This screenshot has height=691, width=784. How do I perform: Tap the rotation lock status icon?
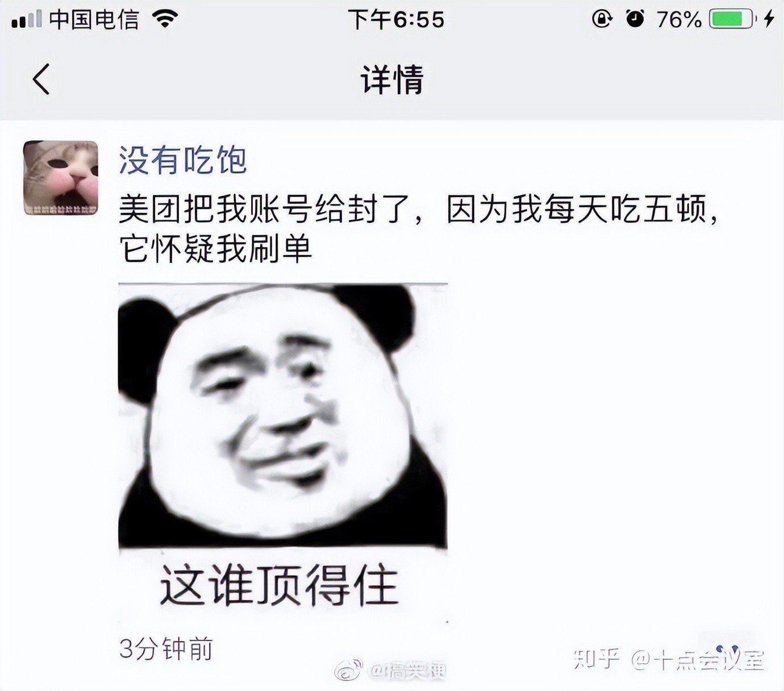pos(602,19)
